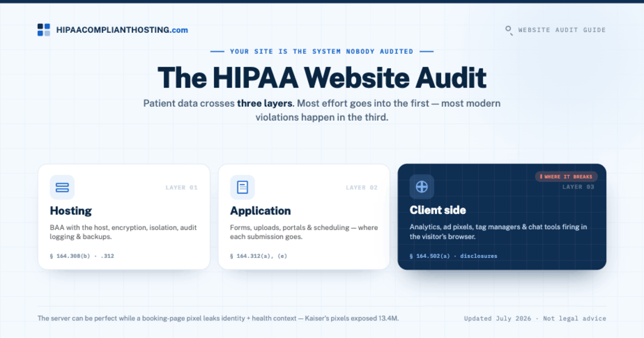Click 'The HIPAA Website Audit' headline
644x338 pixels.
pos(321,78)
